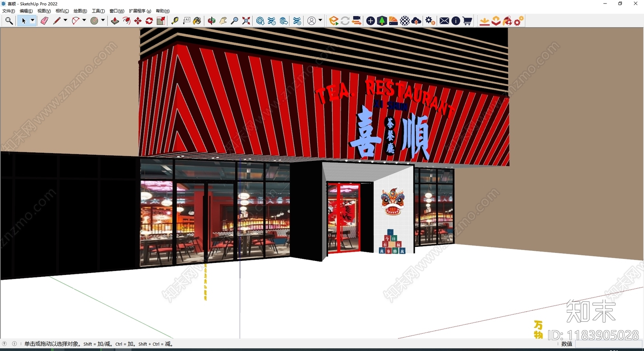Click the 数值 measurements input box

pos(608,344)
